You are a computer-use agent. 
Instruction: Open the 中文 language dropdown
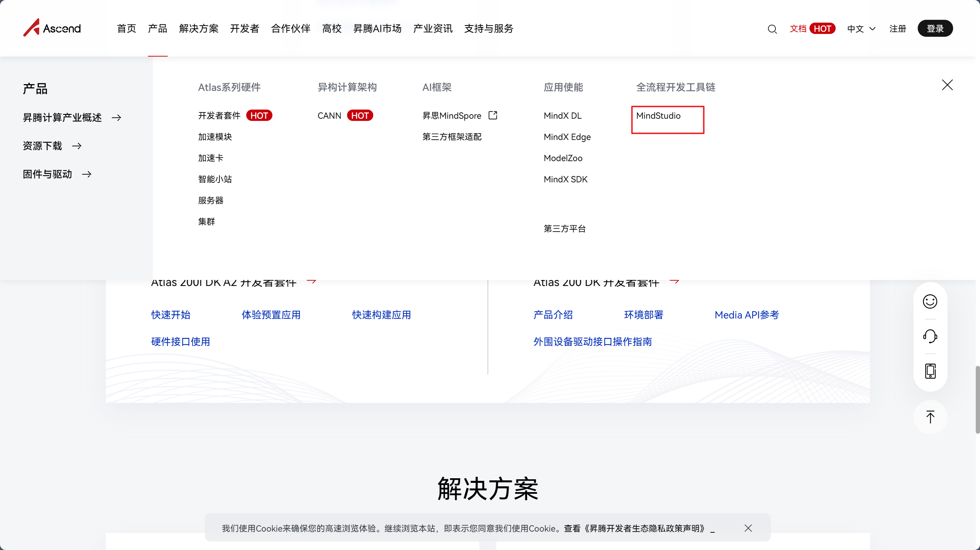(x=861, y=29)
